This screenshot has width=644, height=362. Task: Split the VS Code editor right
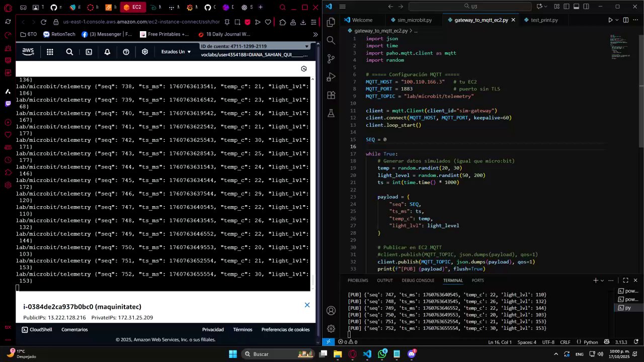pos(626,20)
